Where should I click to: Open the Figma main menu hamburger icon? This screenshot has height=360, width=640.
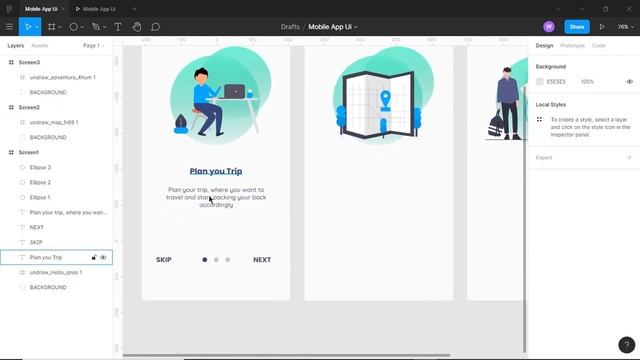[9, 27]
